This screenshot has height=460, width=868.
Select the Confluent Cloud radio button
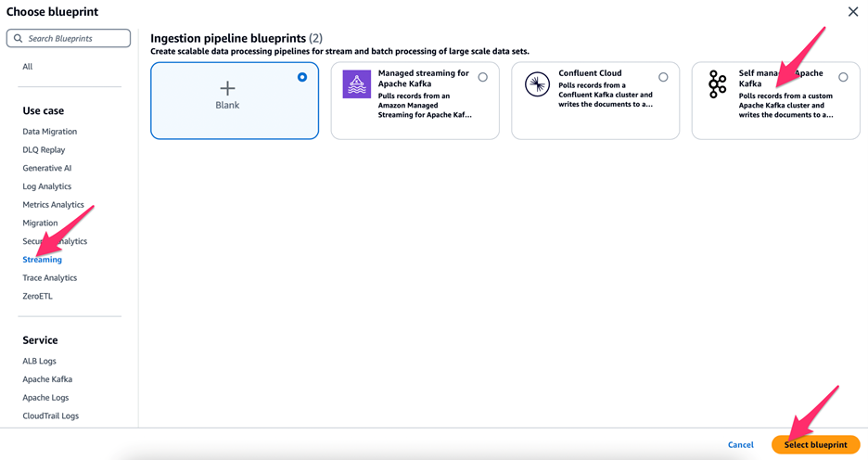coord(663,77)
